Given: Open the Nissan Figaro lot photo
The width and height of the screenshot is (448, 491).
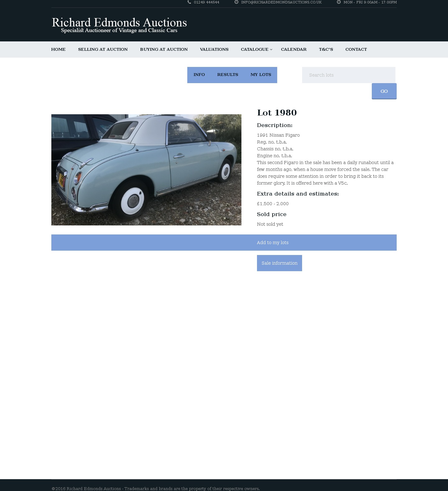Looking at the screenshot, I should tap(146, 170).
